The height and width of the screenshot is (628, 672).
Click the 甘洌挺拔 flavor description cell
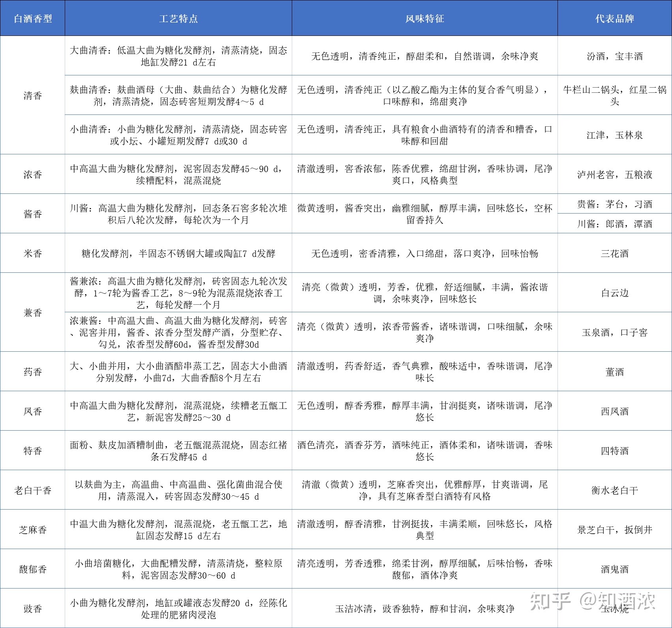(425, 529)
